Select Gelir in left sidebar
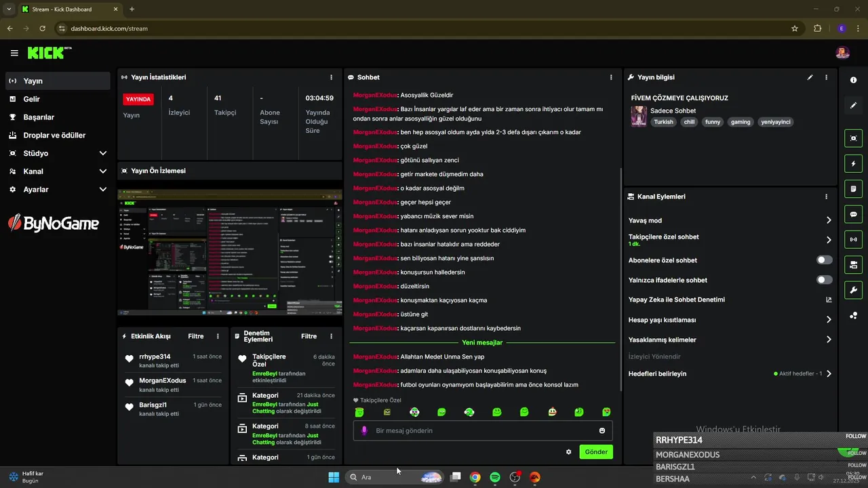The width and height of the screenshot is (868, 488). coord(58,99)
